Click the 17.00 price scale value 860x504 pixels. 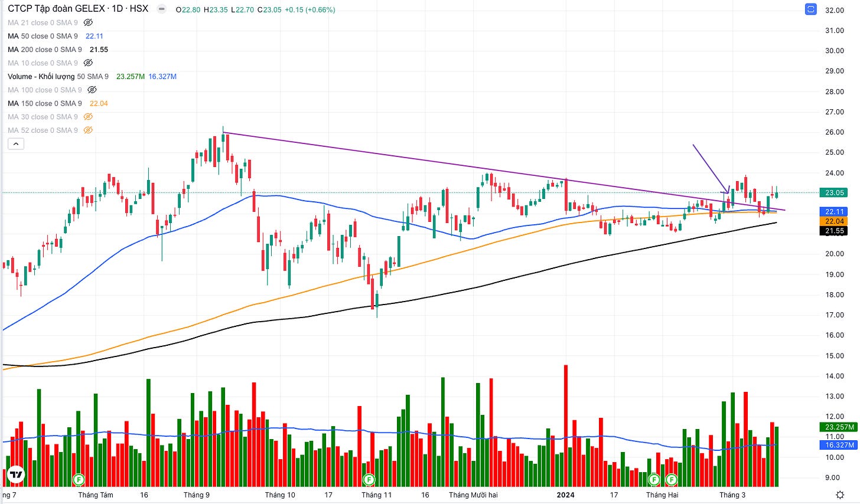pyautogui.click(x=834, y=315)
